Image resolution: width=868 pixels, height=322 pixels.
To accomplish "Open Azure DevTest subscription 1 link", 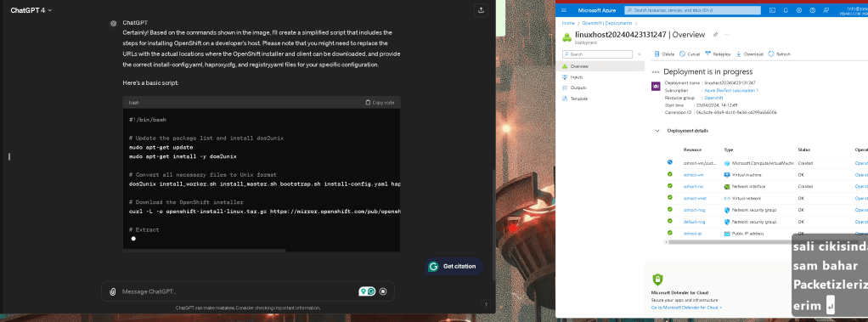I will point(731,90).
